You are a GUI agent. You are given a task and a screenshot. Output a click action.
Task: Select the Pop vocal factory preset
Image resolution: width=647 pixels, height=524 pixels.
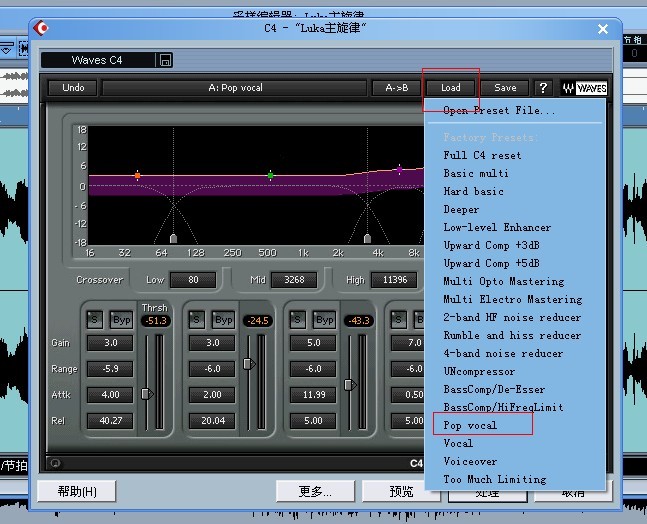[470, 425]
